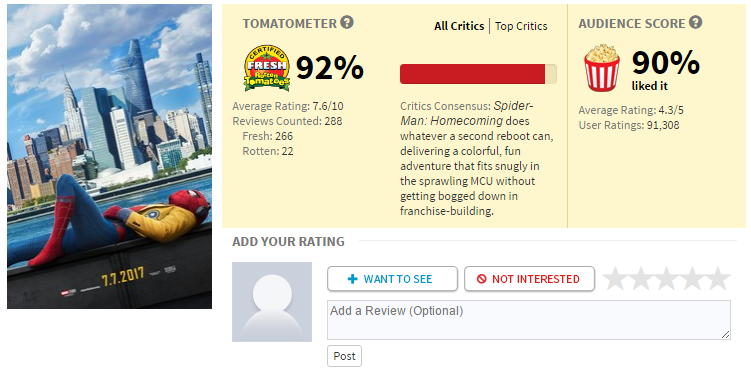Click the Not Interested button
The width and height of the screenshot is (751, 370).
click(529, 279)
